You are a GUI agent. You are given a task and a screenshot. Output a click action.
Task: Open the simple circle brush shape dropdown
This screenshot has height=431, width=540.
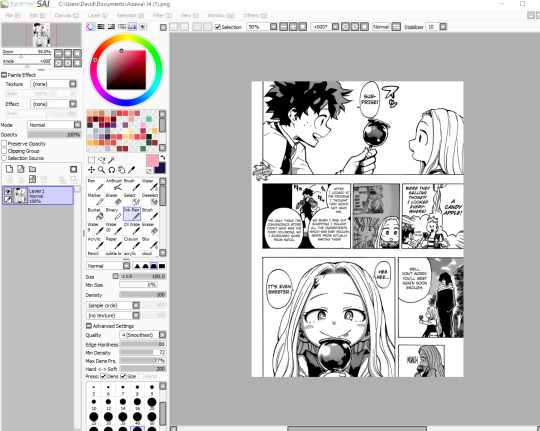136,305
